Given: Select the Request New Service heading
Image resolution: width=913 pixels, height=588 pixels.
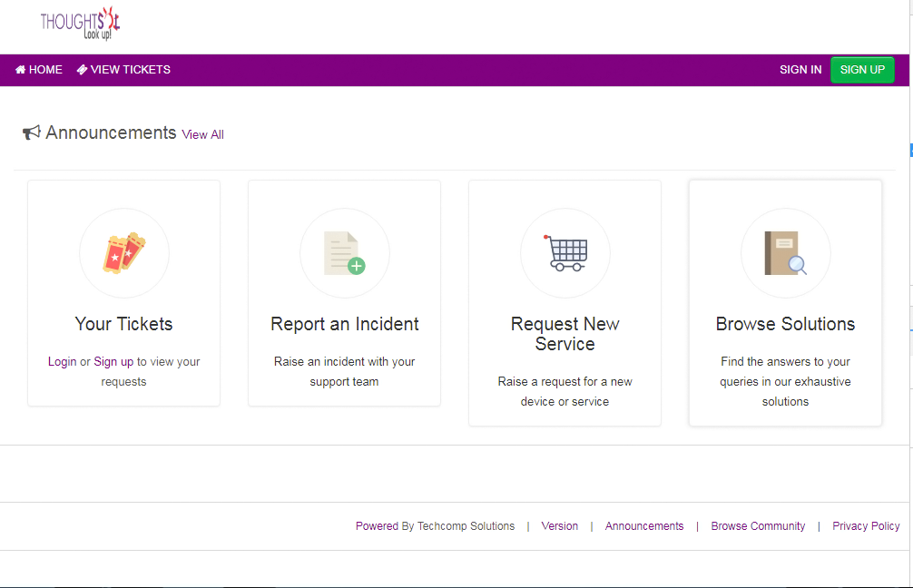Looking at the screenshot, I should tap(565, 334).
